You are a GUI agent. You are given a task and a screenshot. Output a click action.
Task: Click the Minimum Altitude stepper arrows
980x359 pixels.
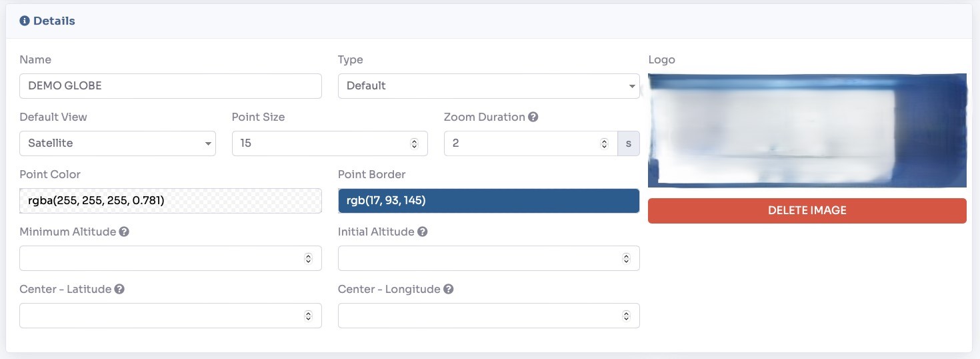pyautogui.click(x=308, y=258)
